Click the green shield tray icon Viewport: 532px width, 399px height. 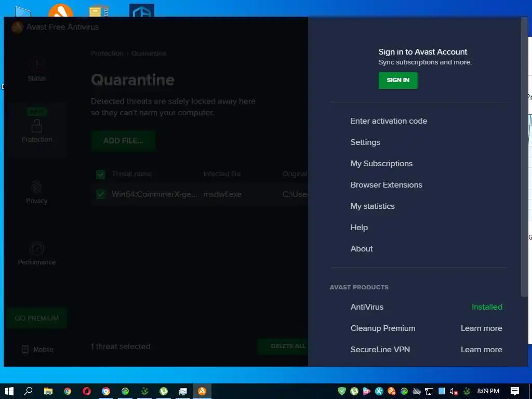[x=342, y=391]
